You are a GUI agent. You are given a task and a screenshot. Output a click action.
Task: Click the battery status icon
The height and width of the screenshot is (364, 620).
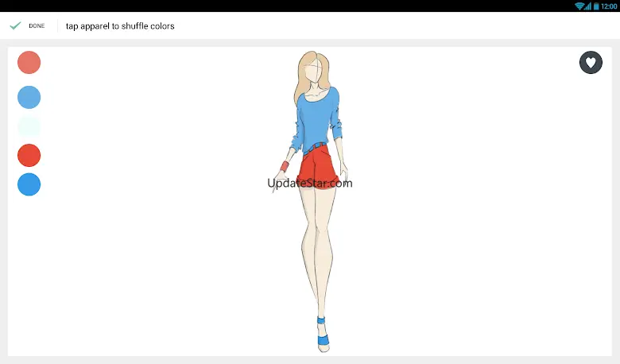click(596, 6)
